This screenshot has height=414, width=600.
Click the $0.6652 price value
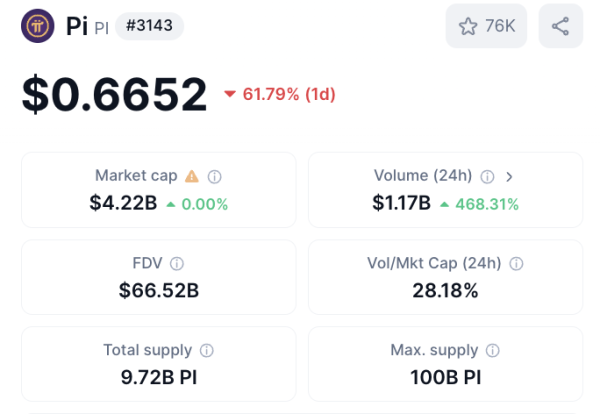point(114,94)
